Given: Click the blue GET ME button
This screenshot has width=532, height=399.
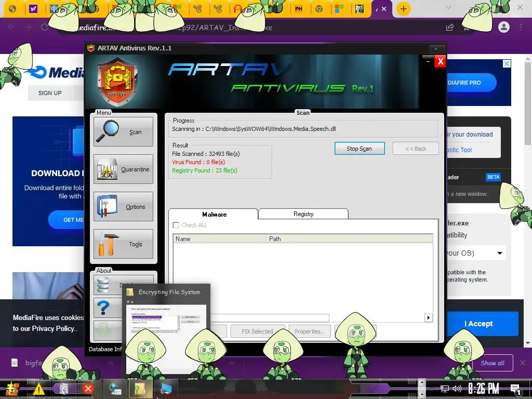Looking at the screenshot, I should click(x=67, y=220).
